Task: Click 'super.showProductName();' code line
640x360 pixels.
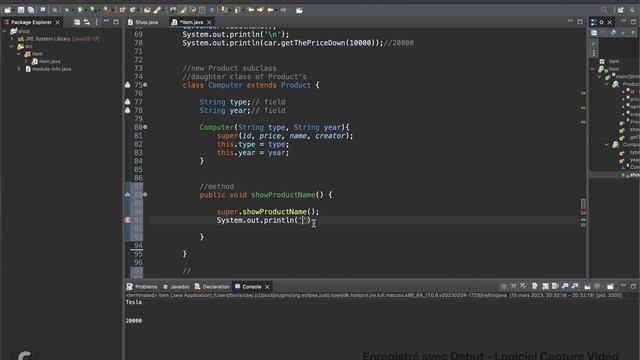Action: 268,211
